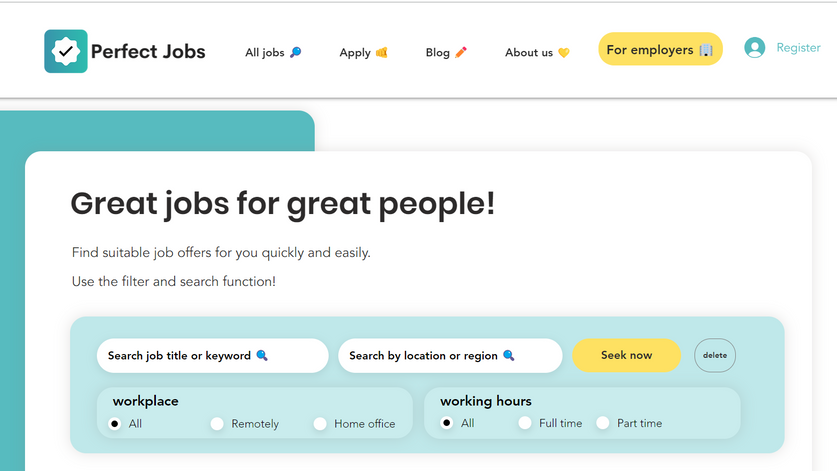This screenshot has width=837, height=471.
Task: Select the Home office workplace option
Action: click(x=320, y=424)
